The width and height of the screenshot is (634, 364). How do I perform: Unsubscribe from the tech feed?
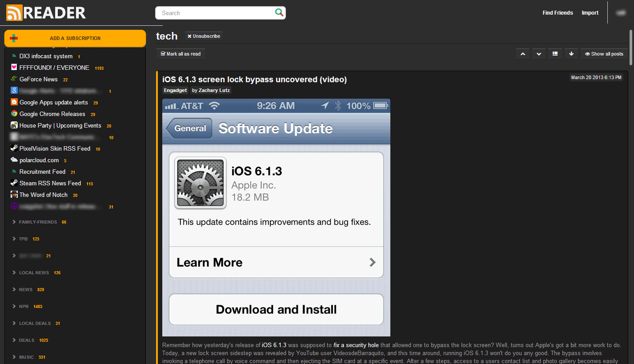pyautogui.click(x=204, y=36)
